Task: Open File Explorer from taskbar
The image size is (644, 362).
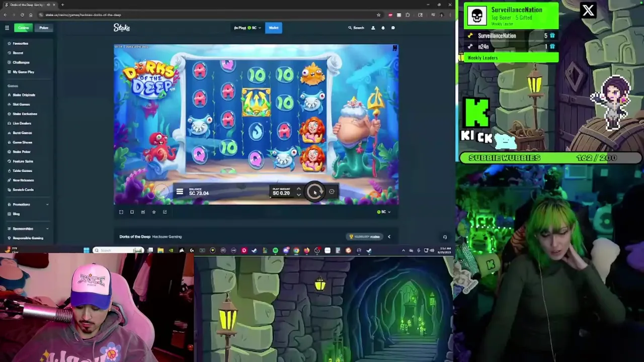Action: point(160,250)
